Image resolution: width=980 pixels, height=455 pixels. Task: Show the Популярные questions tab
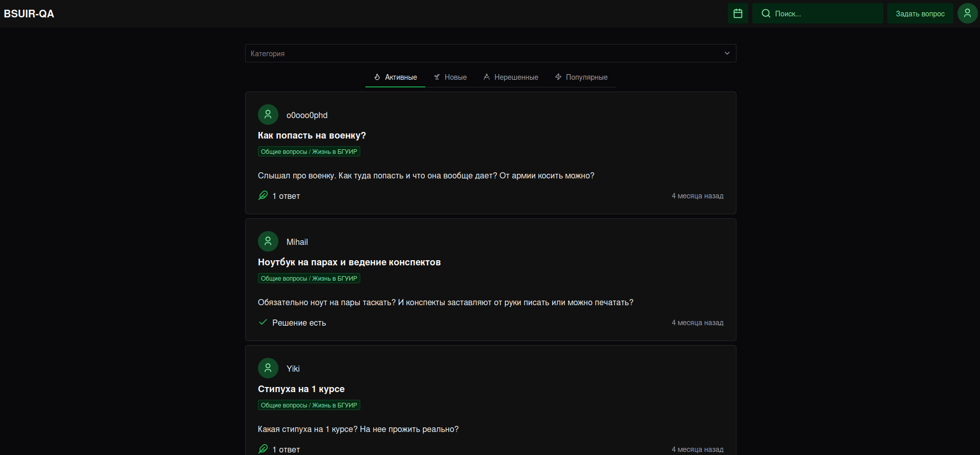pyautogui.click(x=581, y=77)
